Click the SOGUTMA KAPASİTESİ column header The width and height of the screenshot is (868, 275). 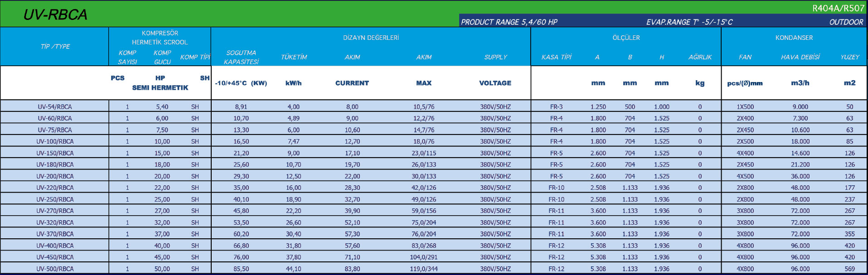(x=241, y=57)
